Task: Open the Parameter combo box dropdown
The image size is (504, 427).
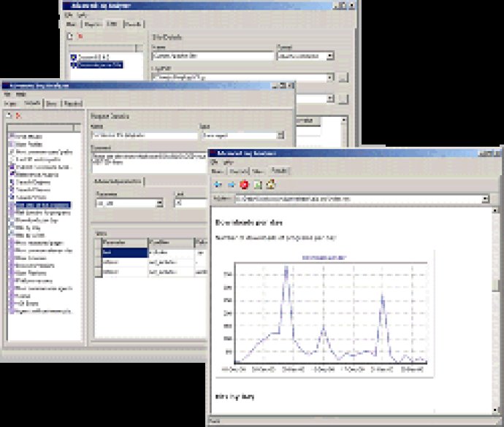Action: coord(159,204)
